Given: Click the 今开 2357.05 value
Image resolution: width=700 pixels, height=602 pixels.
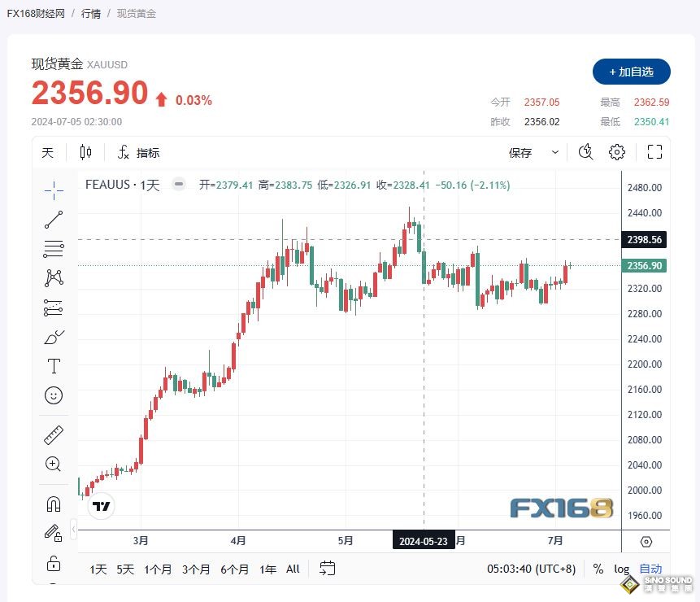Looking at the screenshot, I should click(x=541, y=103).
